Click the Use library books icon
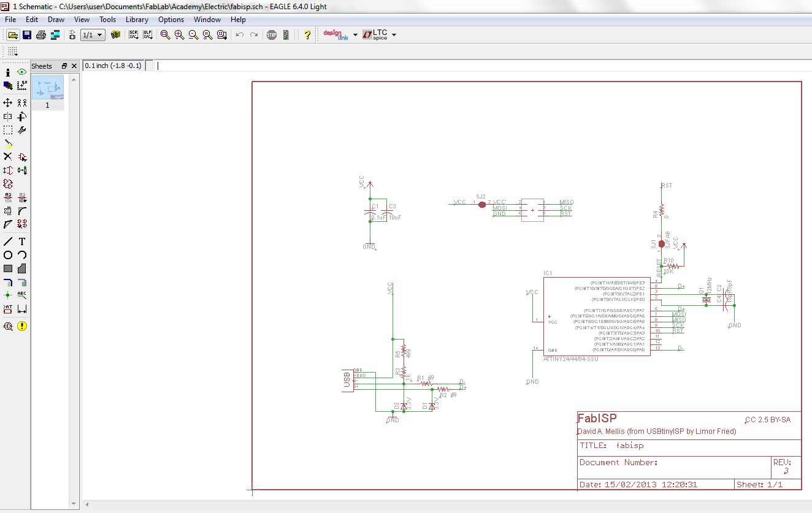This screenshot has width=812, height=513. (115, 35)
